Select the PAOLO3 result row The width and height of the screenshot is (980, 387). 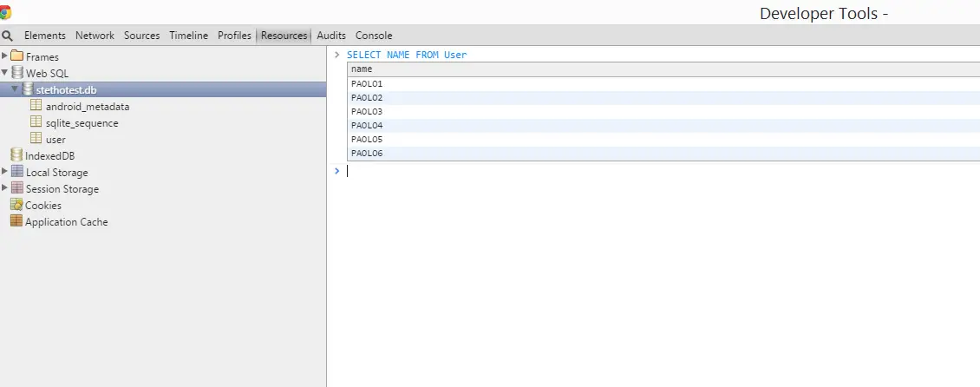663,112
